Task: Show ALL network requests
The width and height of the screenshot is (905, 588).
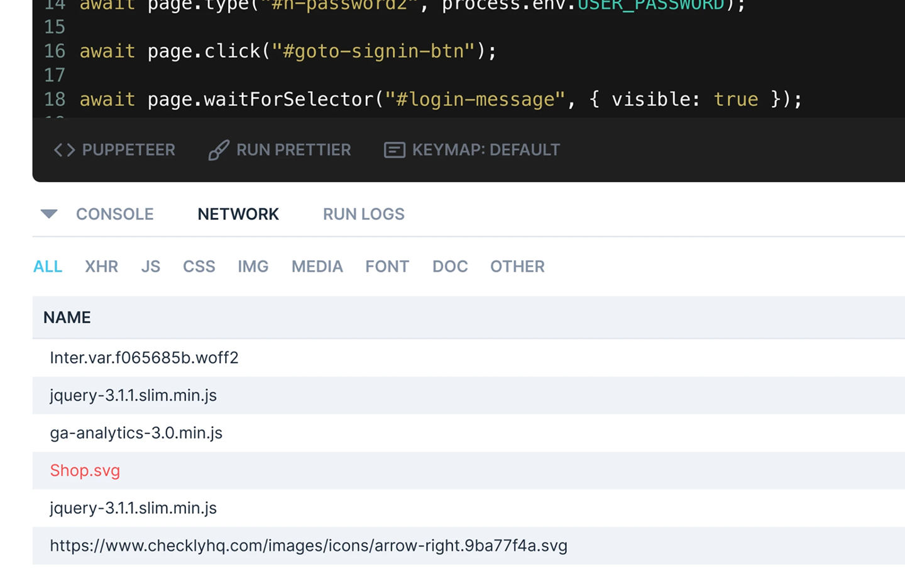Action: (x=48, y=266)
